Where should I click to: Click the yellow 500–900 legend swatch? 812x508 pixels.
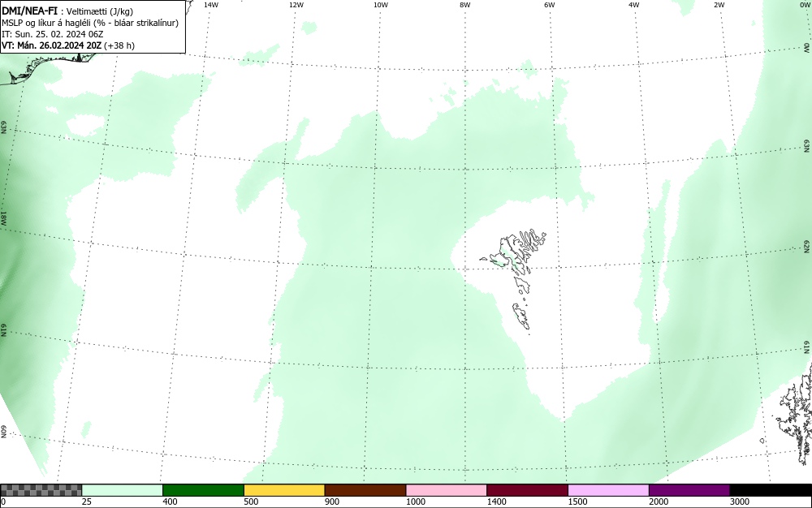(x=284, y=490)
